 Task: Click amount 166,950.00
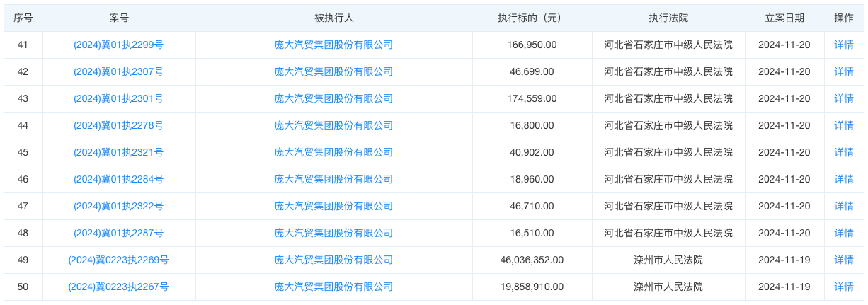coord(532,45)
